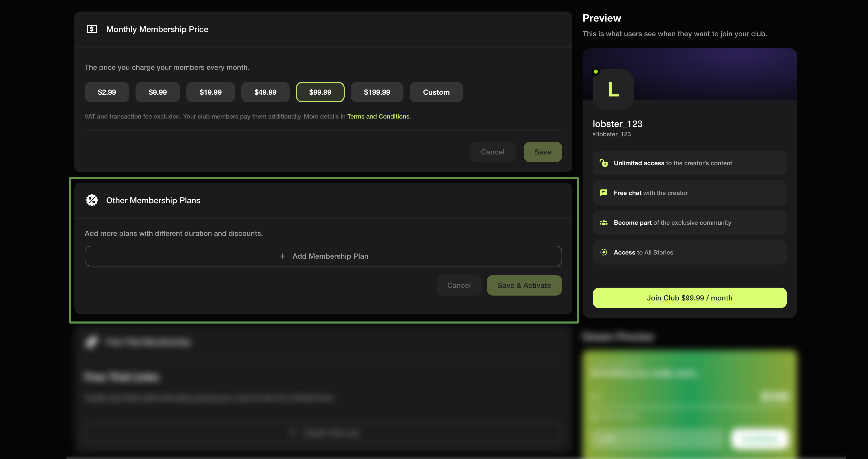Click the plus icon in Add Membership Plan
Image resolution: width=868 pixels, height=459 pixels.
[282, 256]
